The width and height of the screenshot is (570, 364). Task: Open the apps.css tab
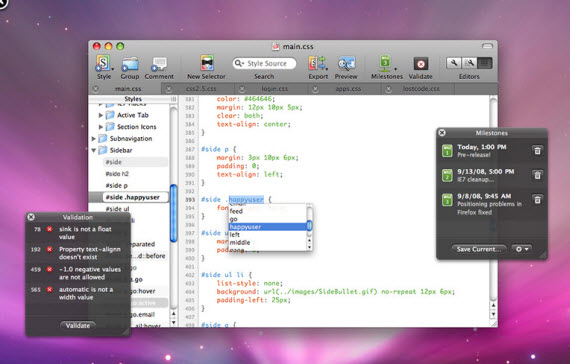(348, 89)
